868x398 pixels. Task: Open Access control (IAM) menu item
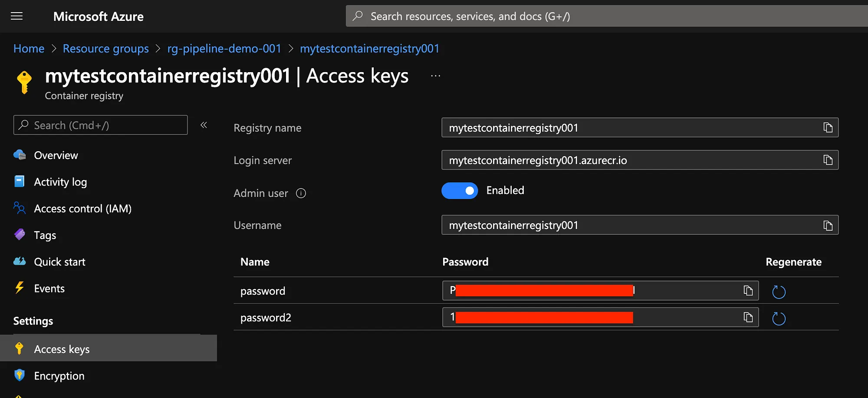(82, 209)
